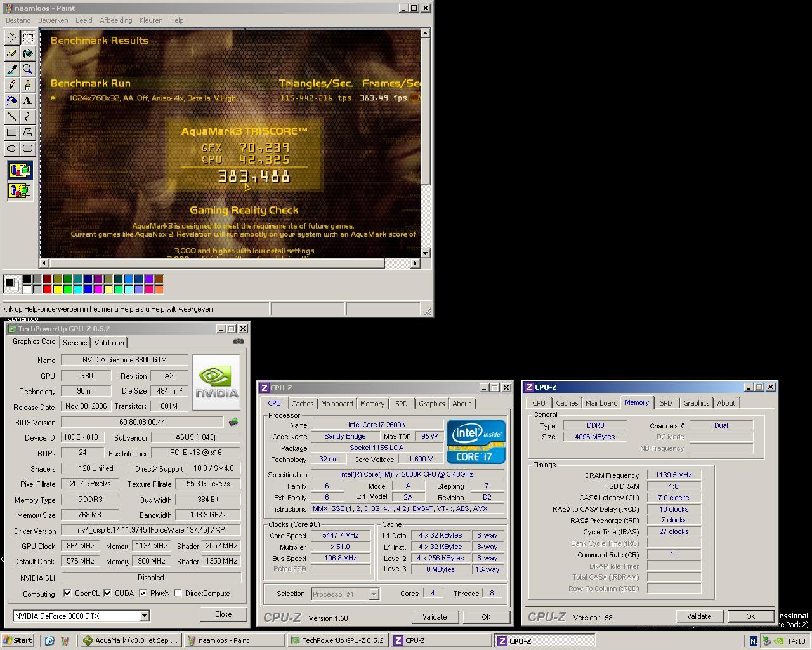
Task: Open the Beeld menu in Paint
Action: pos(84,20)
